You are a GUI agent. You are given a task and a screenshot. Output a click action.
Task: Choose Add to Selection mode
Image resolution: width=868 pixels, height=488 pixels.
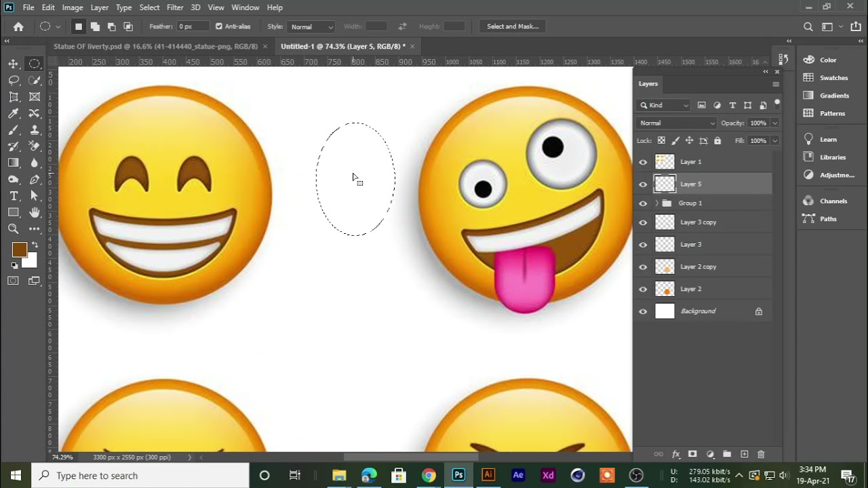pos(95,26)
